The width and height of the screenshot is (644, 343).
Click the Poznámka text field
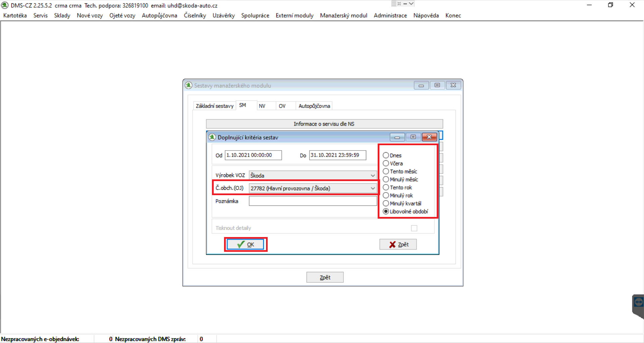pos(313,201)
